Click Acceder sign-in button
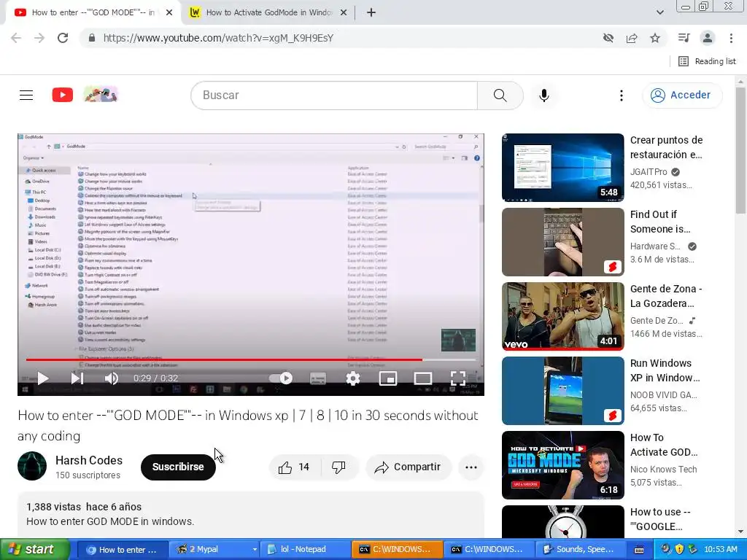The height and width of the screenshot is (560, 747). point(682,96)
